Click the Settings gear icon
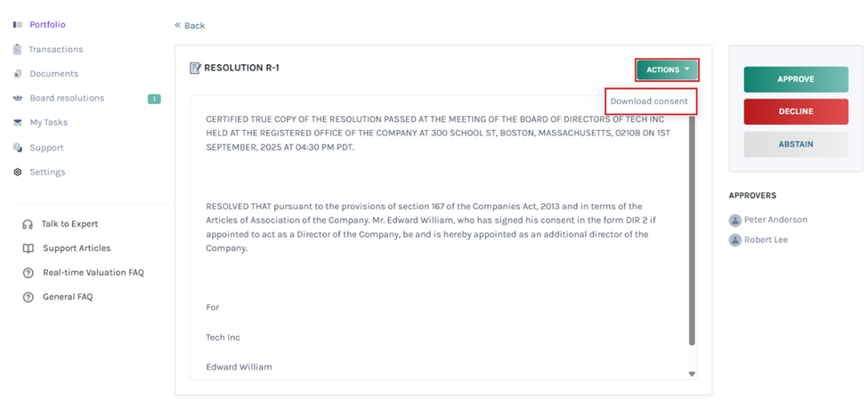 (x=18, y=172)
